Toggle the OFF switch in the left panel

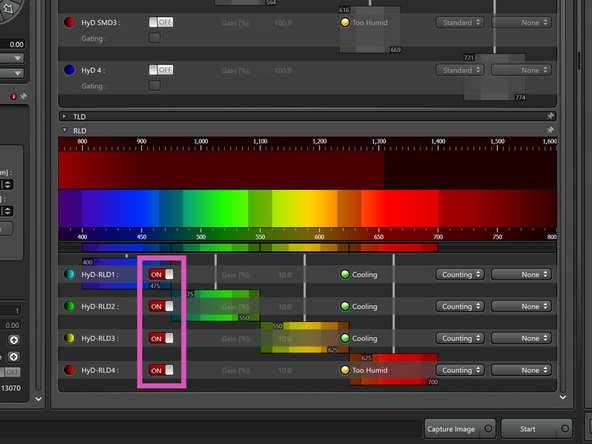pyautogui.click(x=10, y=372)
